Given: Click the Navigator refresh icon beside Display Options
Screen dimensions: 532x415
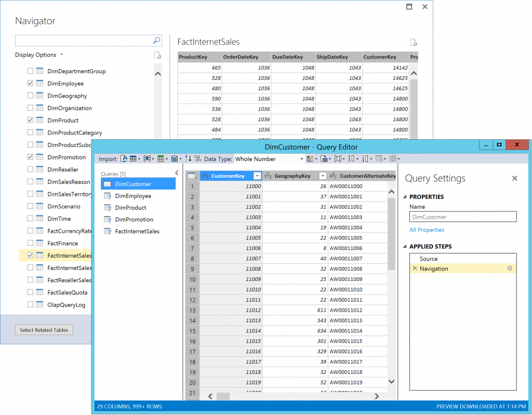Looking at the screenshot, I should (157, 55).
